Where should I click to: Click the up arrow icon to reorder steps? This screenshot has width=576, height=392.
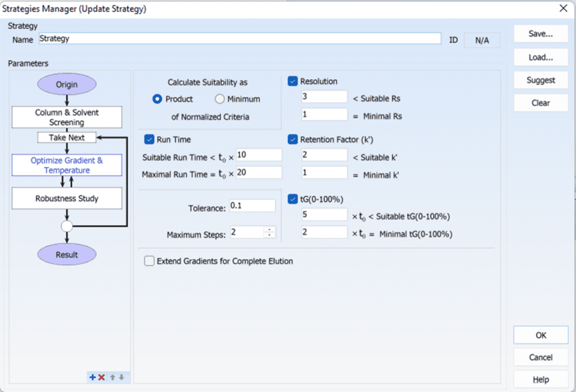tap(112, 377)
